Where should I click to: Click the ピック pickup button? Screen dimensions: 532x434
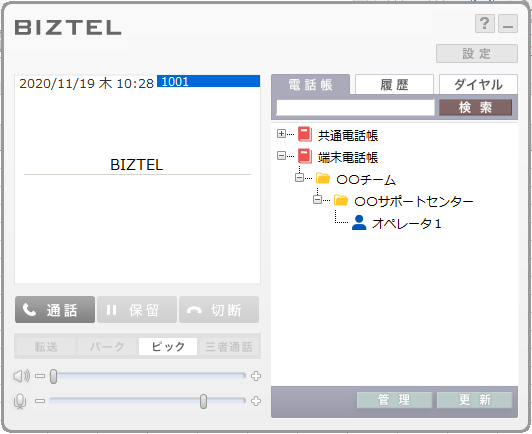point(168,346)
